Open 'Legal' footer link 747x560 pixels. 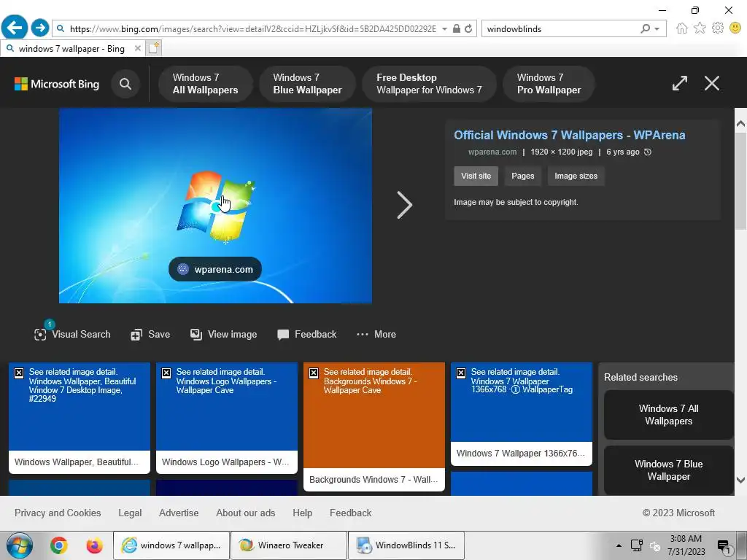pos(130,513)
